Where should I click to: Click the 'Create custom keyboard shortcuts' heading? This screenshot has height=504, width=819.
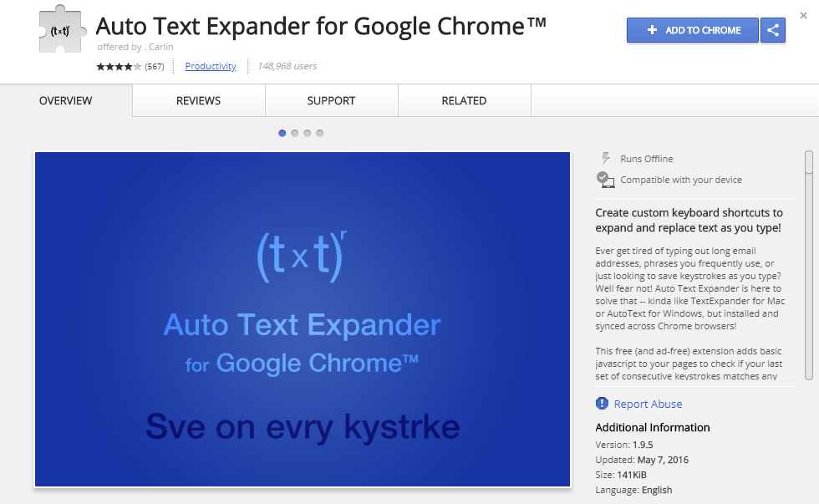(x=689, y=221)
